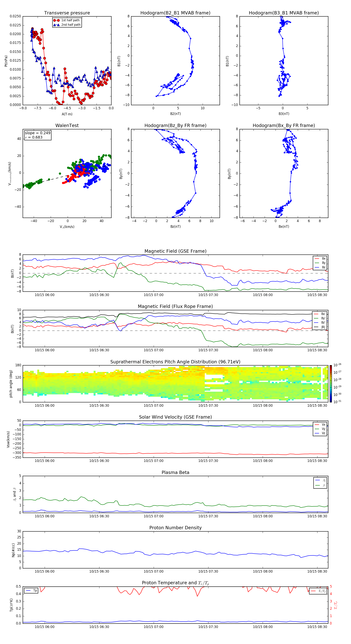Click the 'Tp' legend box in temperature panel
The image size is (351, 644).
(31, 591)
